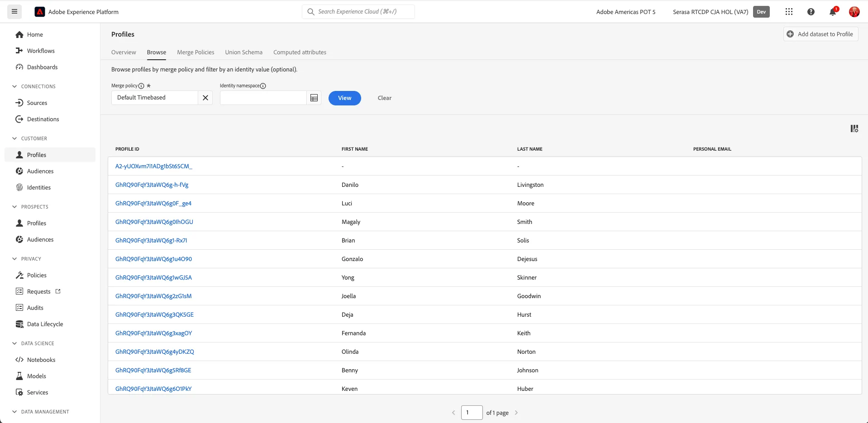Go to the previous page arrow

tap(453, 413)
